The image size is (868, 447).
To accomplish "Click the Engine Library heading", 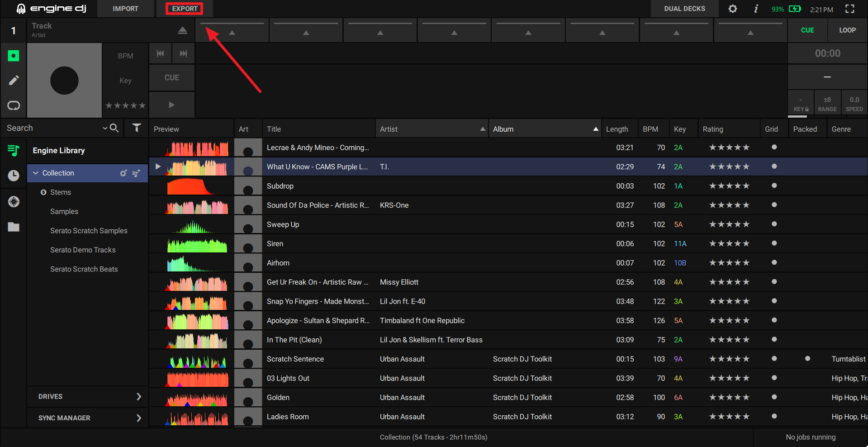I will click(x=59, y=151).
